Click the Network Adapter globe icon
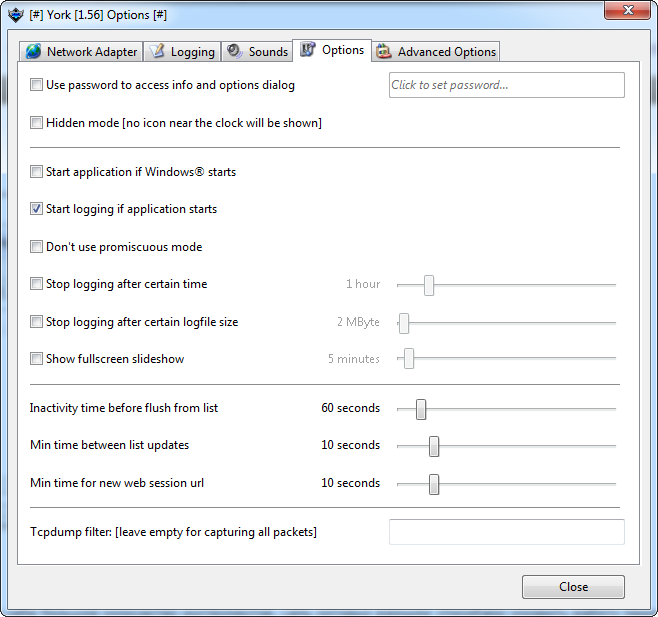Image resolution: width=658 pixels, height=617 pixels. coord(33,52)
